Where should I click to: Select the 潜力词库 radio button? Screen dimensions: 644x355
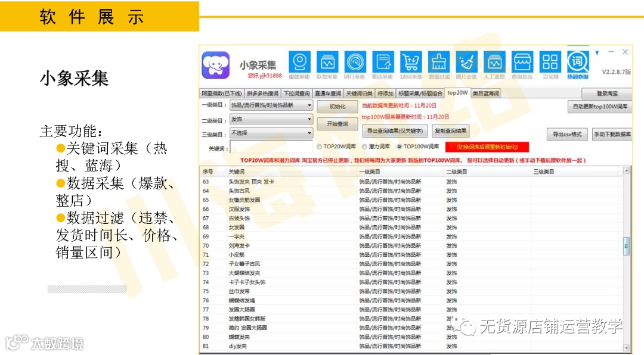coord(364,147)
